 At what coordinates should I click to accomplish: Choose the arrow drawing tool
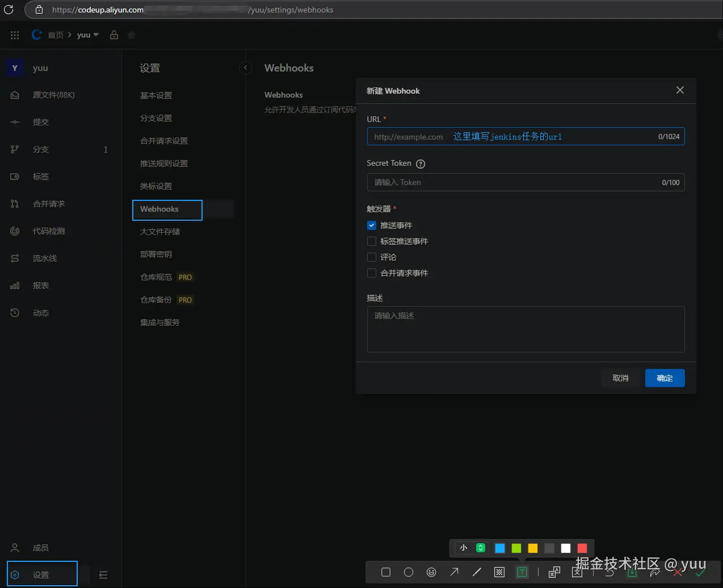(454, 572)
